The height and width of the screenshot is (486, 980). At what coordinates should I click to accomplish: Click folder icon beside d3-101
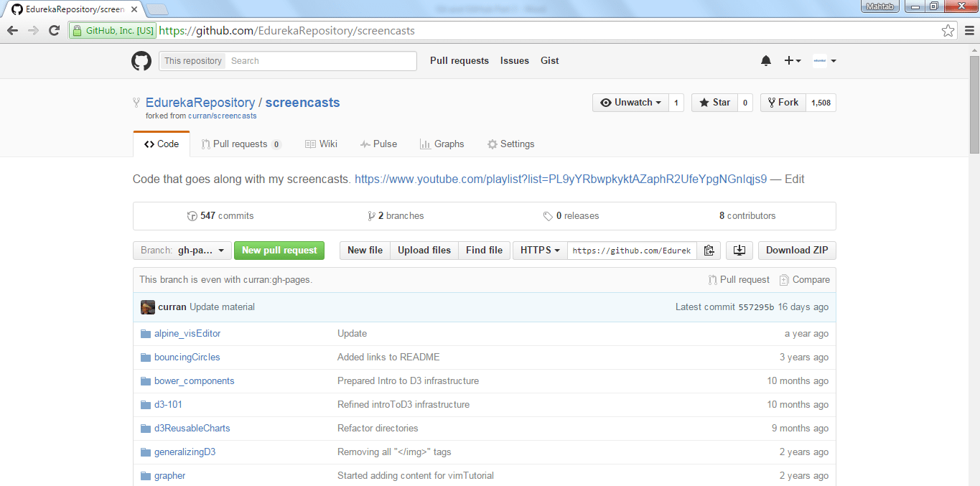146,405
